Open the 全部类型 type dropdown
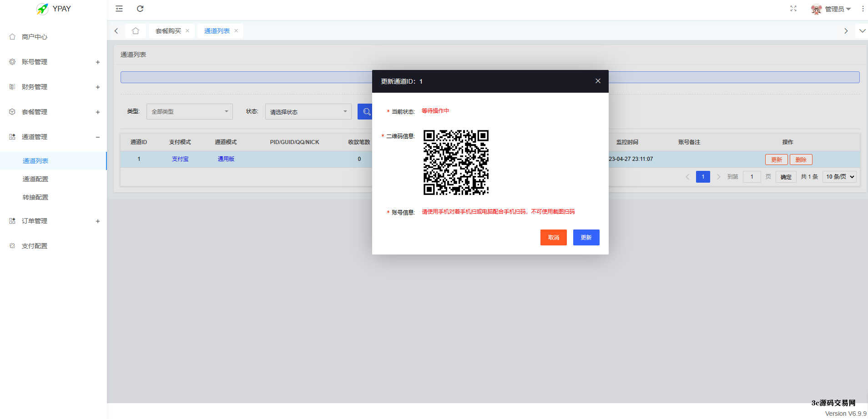The width and height of the screenshot is (868, 419). pyautogui.click(x=190, y=112)
